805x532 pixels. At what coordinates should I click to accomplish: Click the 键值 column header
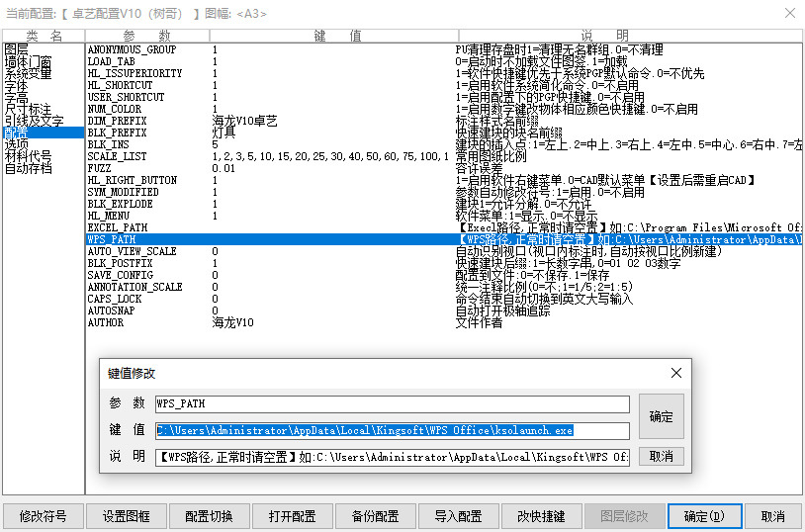331,35
